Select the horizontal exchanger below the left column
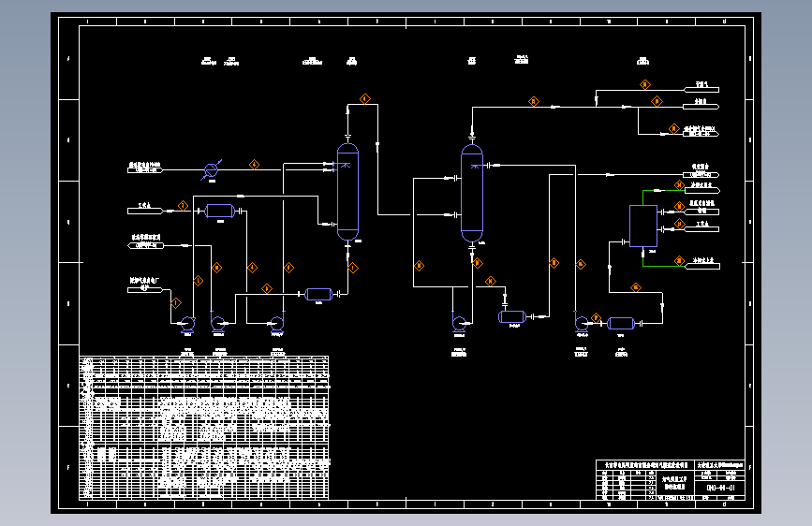The image size is (812, 526). (x=318, y=294)
